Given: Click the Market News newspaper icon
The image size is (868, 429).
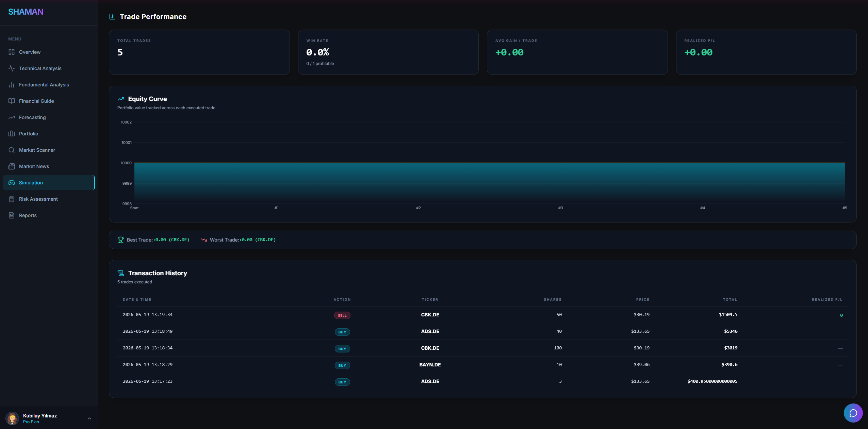Looking at the screenshot, I should 12,166.
